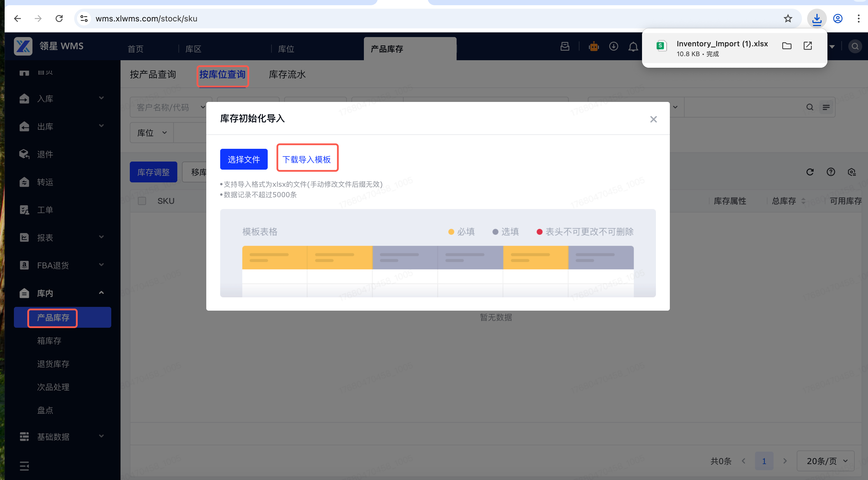Collapse sidebar using bottom menu icon
Screen dimensions: 868x480
tap(24, 466)
